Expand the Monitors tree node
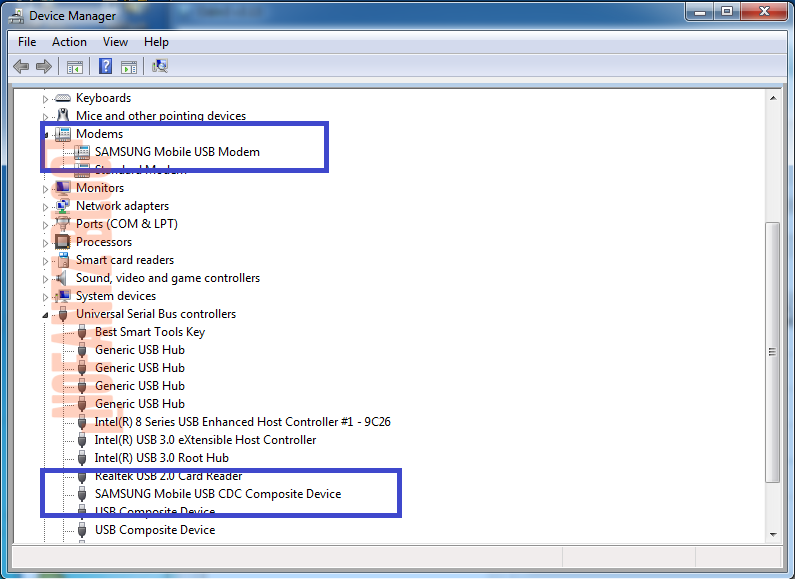Screen dimensions: 795x579 point(45,189)
